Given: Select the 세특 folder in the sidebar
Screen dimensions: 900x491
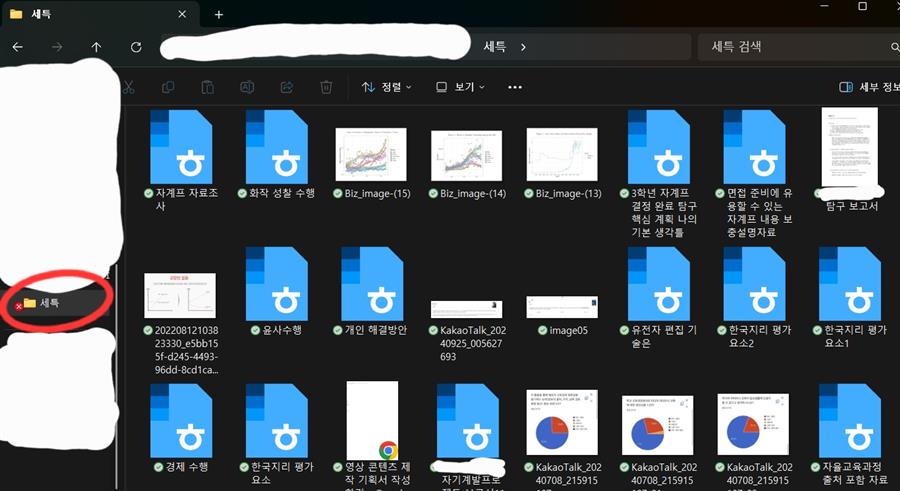Looking at the screenshot, I should [48, 302].
